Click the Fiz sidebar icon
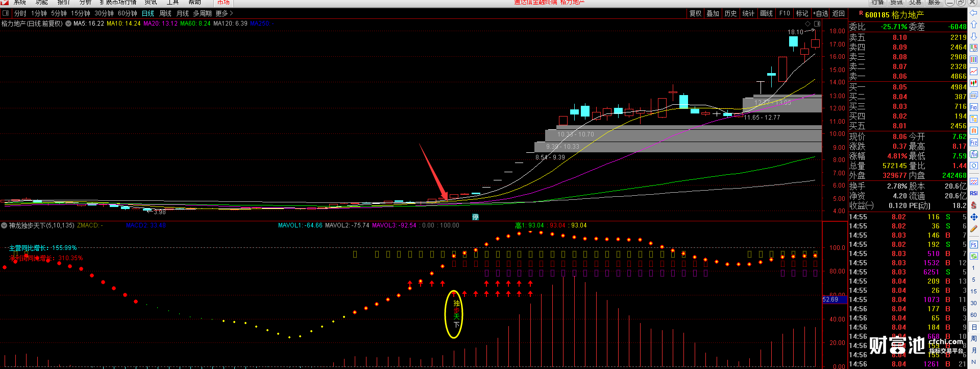The width and height of the screenshot is (980, 369). tap(974, 143)
